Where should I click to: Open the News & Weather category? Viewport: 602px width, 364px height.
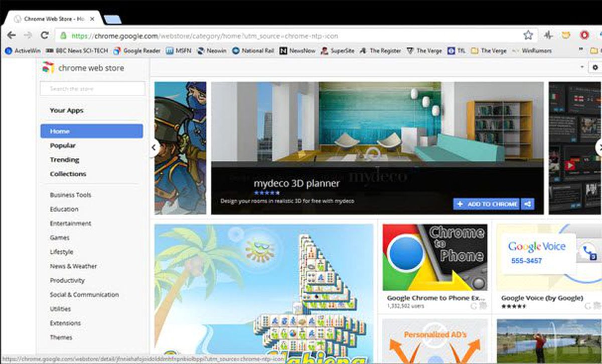click(x=73, y=266)
